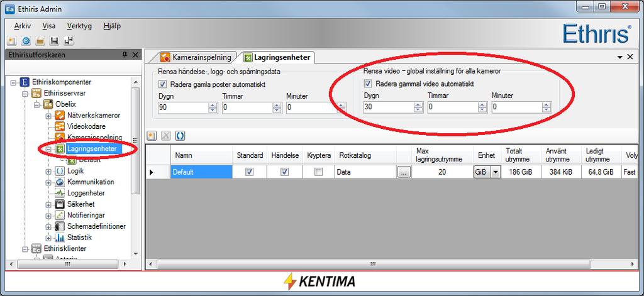Click the Max lagringsutrymme cell showing 20
The height and width of the screenshot is (296, 644).
442,172
